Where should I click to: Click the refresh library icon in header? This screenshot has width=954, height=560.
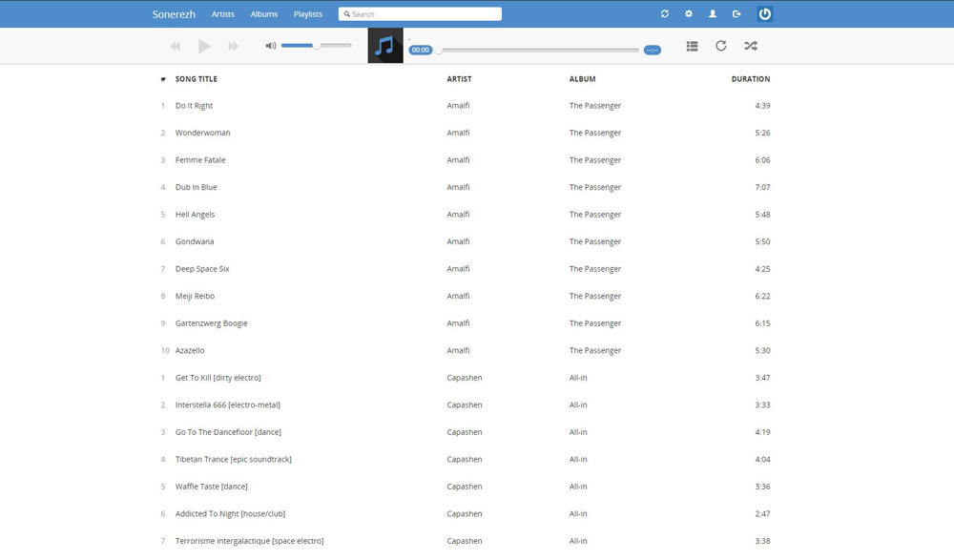(664, 14)
